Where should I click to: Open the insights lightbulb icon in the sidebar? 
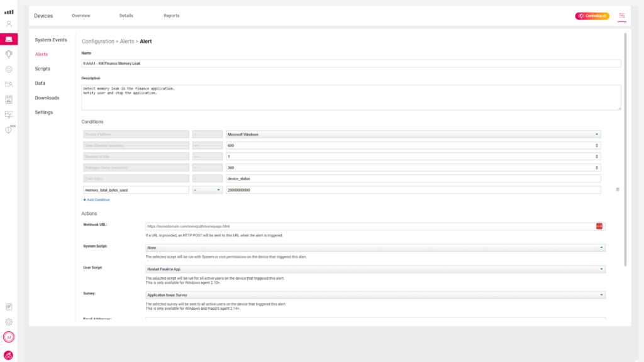[x=8, y=54]
